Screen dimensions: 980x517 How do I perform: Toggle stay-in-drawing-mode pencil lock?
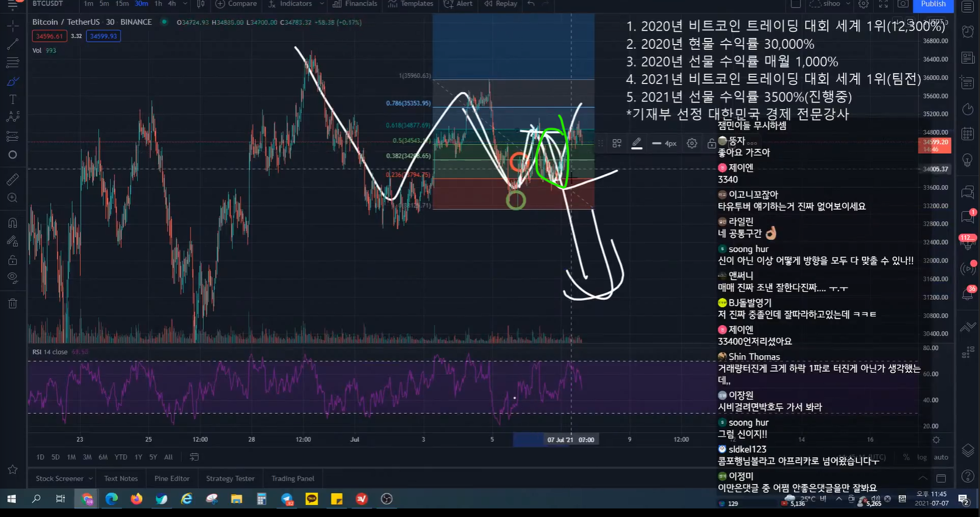(12, 241)
